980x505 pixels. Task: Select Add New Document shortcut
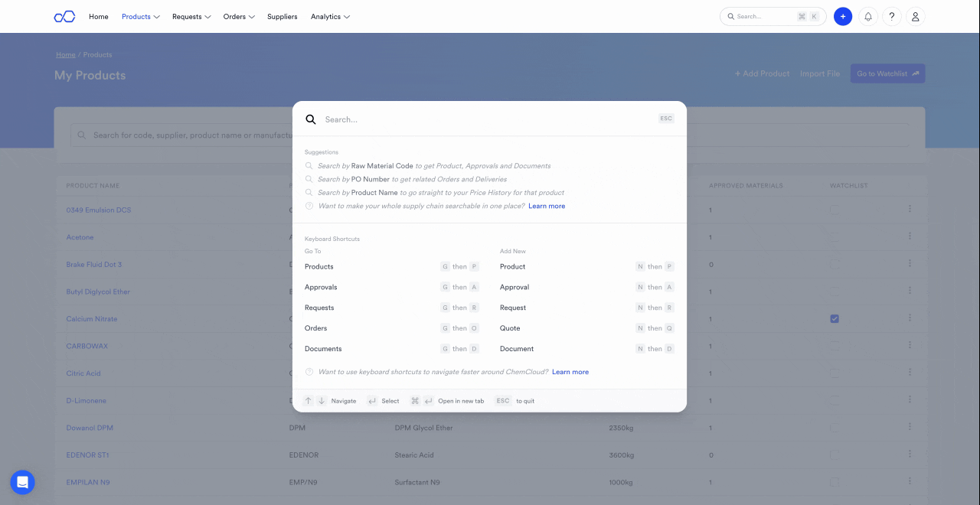tap(587, 349)
